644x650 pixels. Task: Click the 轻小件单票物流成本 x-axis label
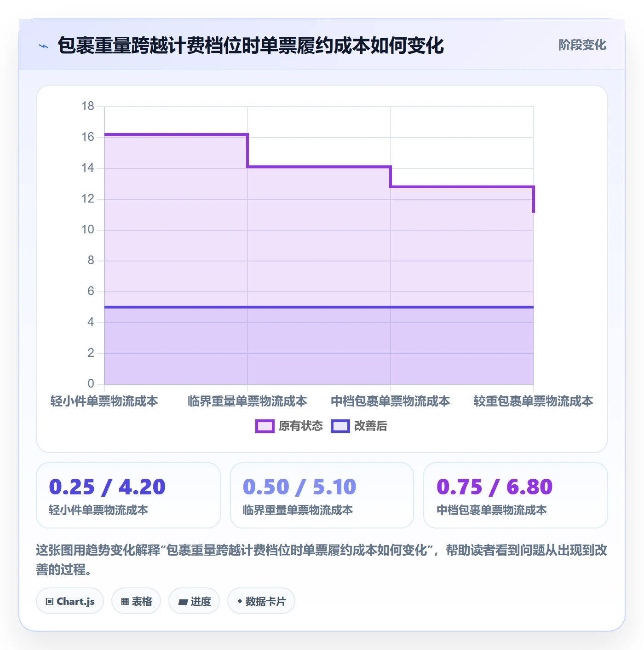pyautogui.click(x=104, y=401)
